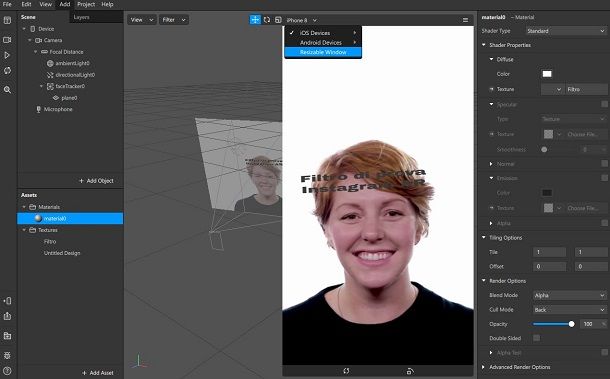
Task: Collapse the Render Options section
Action: pyautogui.click(x=484, y=281)
